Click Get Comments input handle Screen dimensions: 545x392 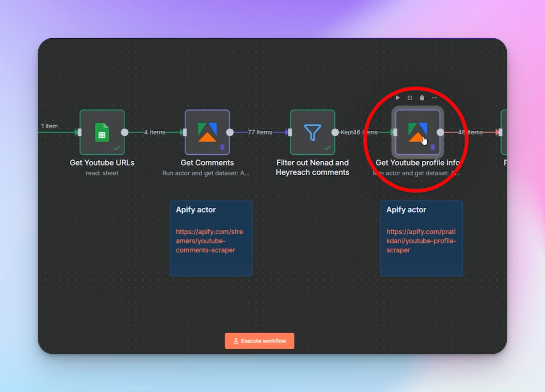(185, 132)
